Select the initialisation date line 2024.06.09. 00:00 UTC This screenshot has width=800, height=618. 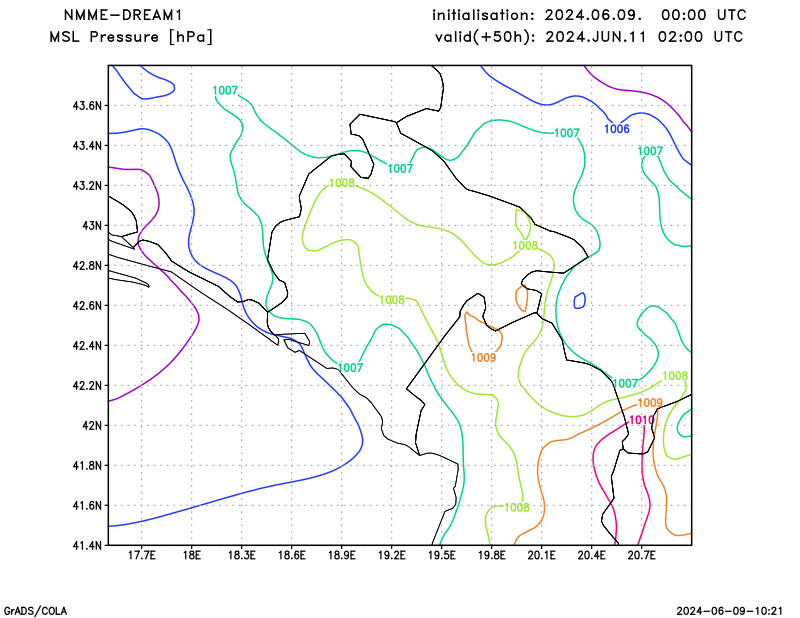tap(589, 15)
